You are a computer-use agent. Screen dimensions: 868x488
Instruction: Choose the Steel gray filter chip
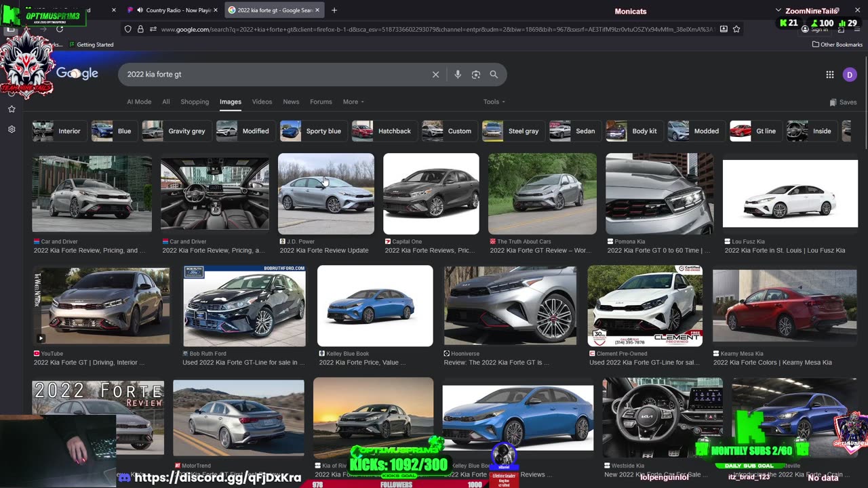tap(513, 131)
